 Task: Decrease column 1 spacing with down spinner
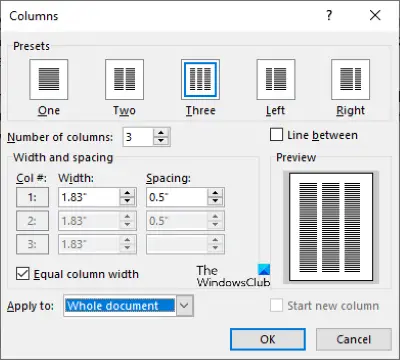215,201
